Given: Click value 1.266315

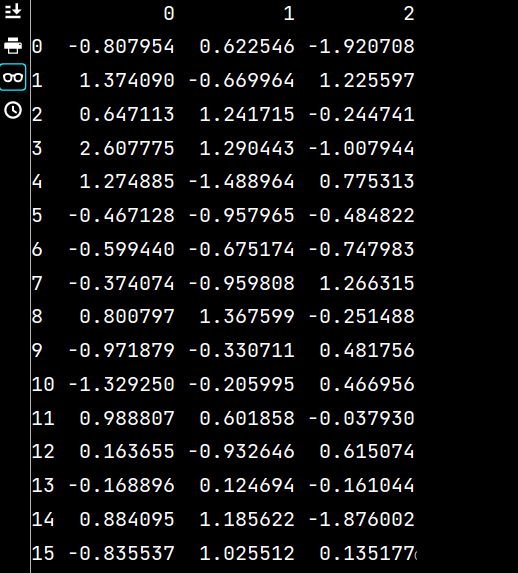Looking at the screenshot, I should coord(367,283).
